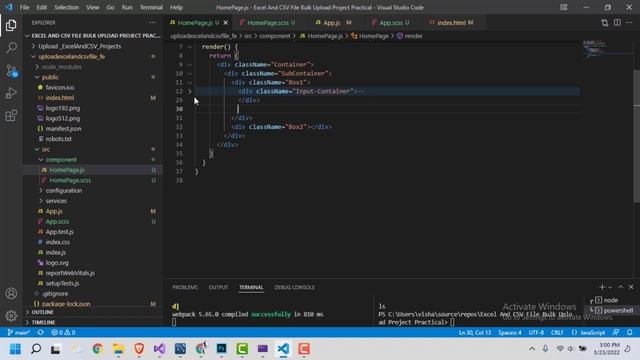Switch to the OUTPUT panel tab
The height and width of the screenshot is (360, 640).
tap(218, 287)
